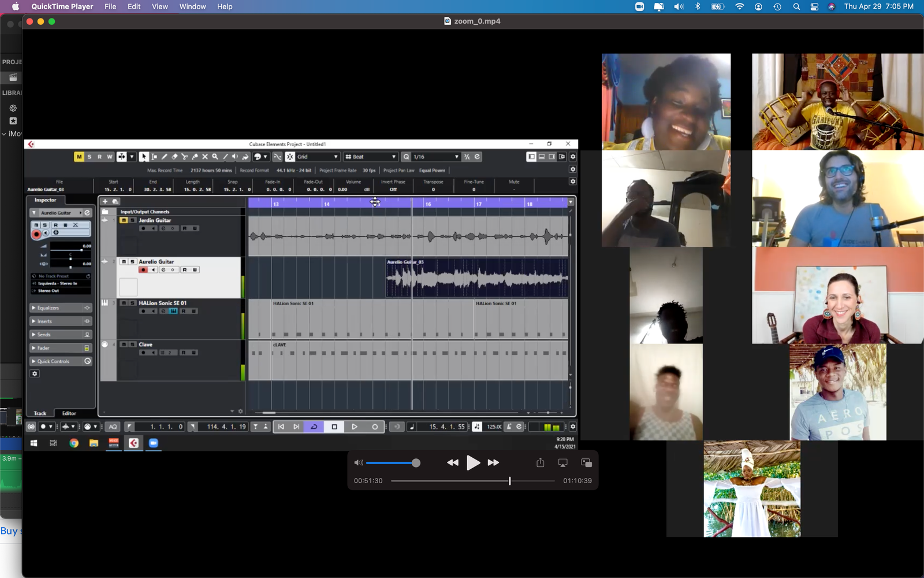This screenshot has width=924, height=578.
Task: Activate the Cycle loop button in transport
Action: pyautogui.click(x=314, y=427)
